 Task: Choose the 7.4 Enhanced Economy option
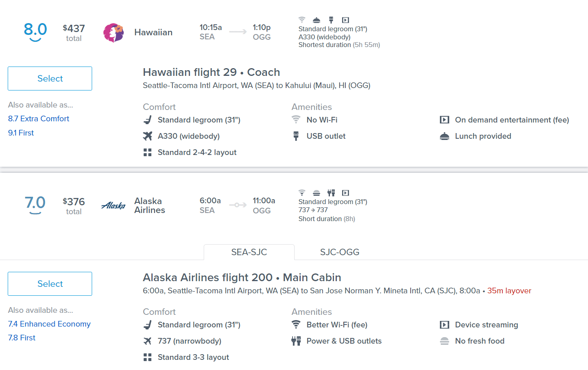point(49,324)
